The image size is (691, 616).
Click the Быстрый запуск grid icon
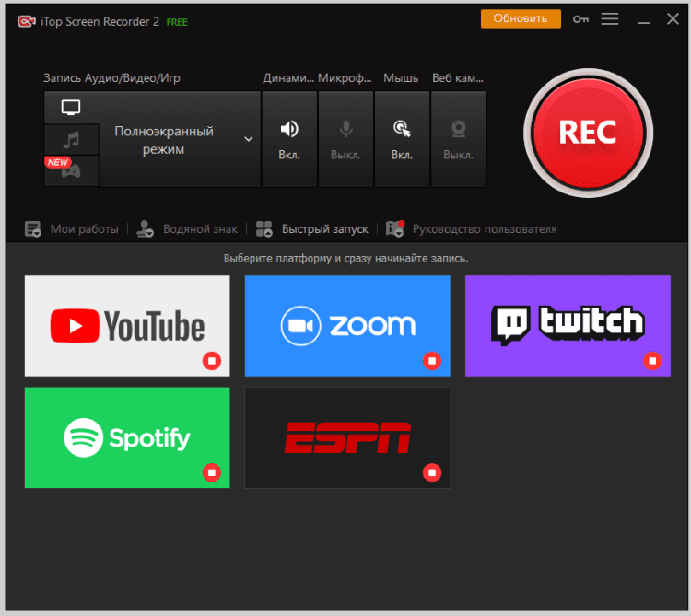coord(264,229)
